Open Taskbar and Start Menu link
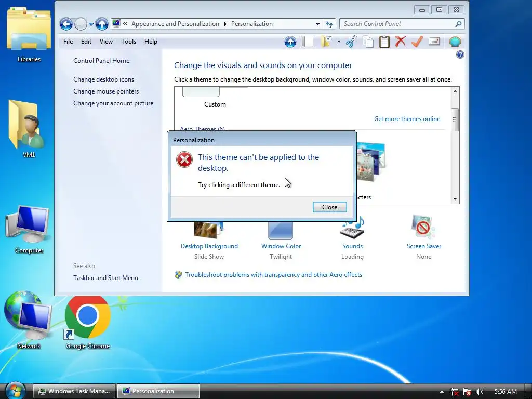Screen dimensions: 532x399 pos(105,278)
